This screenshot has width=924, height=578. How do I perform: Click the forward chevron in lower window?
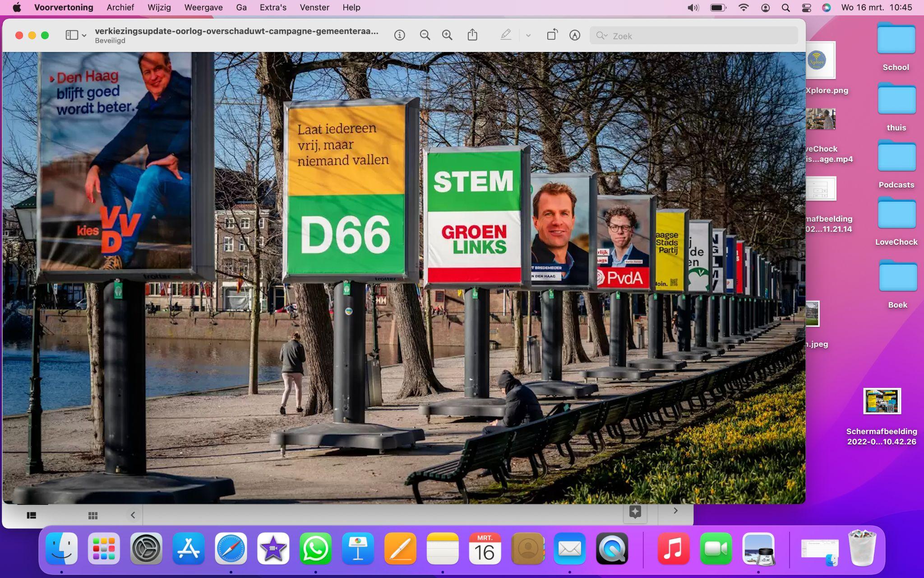tap(675, 511)
